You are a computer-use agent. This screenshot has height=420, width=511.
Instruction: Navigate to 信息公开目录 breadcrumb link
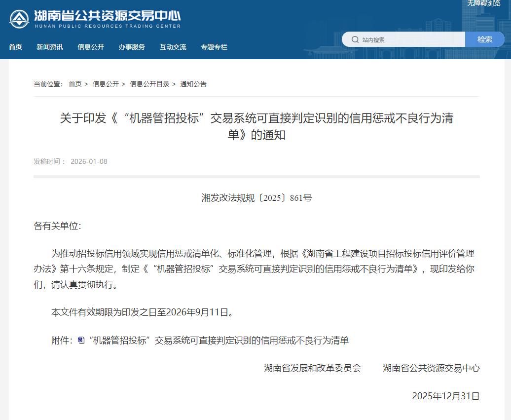coord(149,84)
